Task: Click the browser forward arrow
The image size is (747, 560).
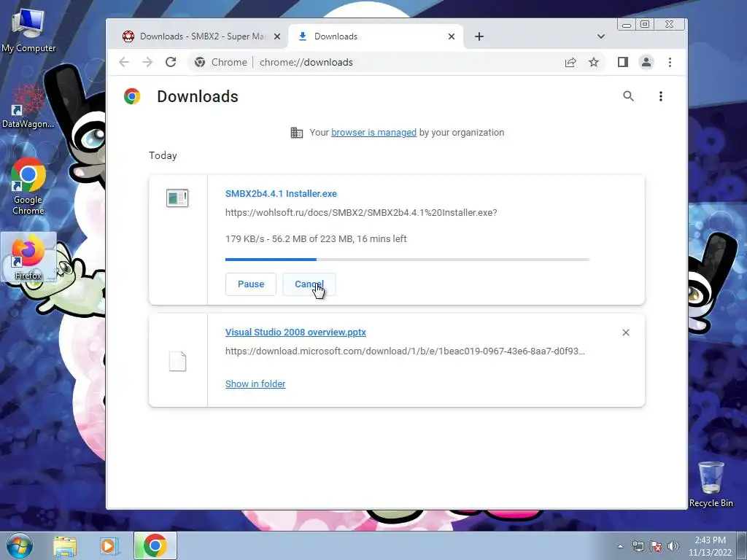Action: tap(147, 63)
